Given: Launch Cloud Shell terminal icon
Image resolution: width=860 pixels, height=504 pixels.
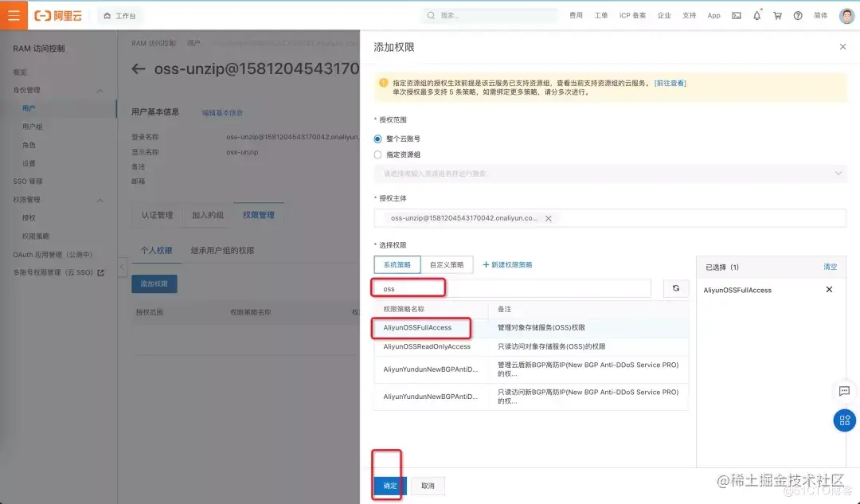Looking at the screenshot, I should (x=737, y=15).
